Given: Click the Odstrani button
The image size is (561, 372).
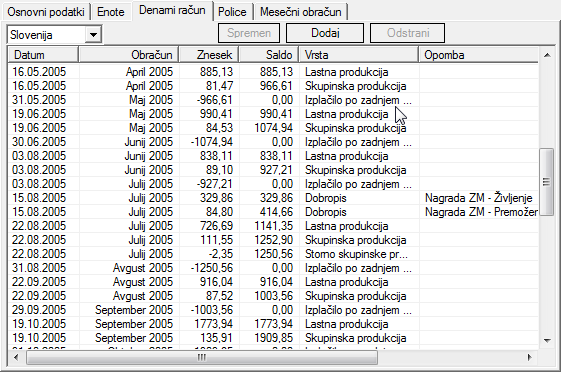Looking at the screenshot, I should [x=408, y=33].
